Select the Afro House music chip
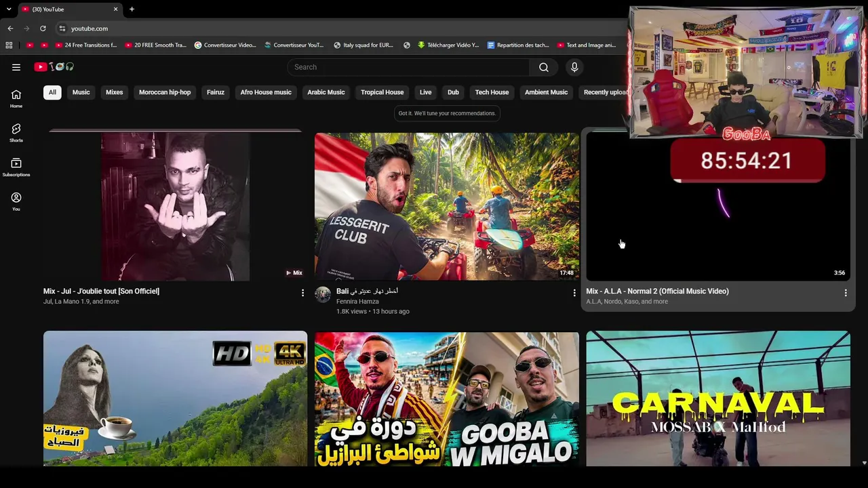Image resolution: width=868 pixels, height=488 pixels. point(266,92)
